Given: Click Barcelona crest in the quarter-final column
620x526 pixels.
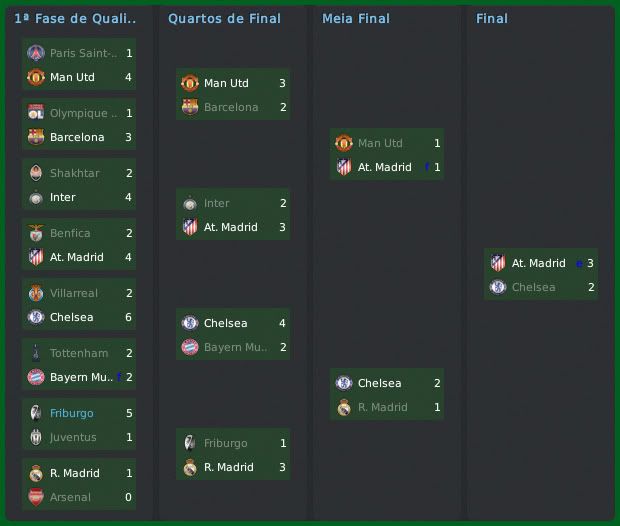Looking at the screenshot, I should click(x=190, y=107).
